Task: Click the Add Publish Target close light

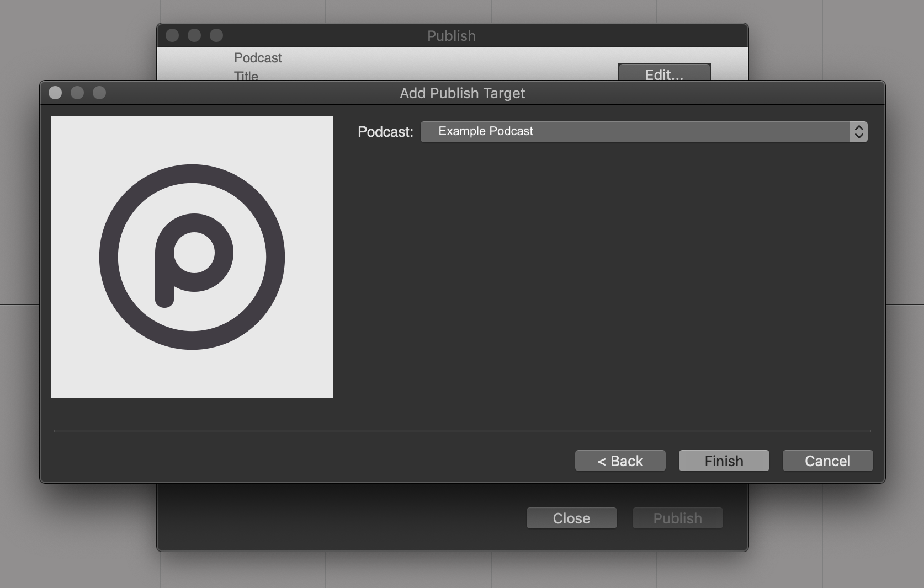Action: tap(55, 93)
